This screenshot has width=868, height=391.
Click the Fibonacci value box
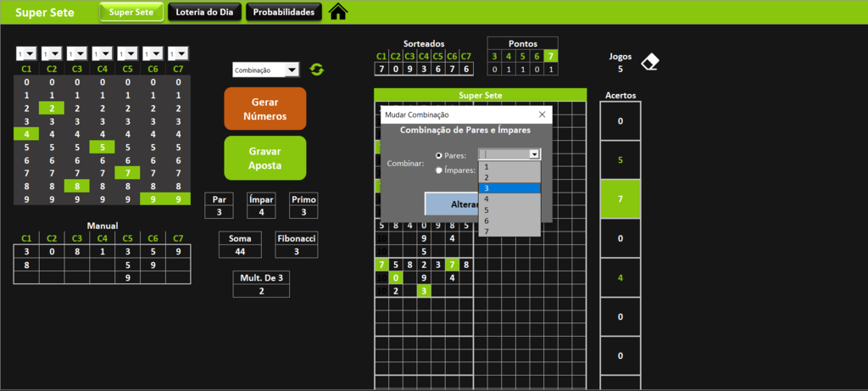pos(297,251)
